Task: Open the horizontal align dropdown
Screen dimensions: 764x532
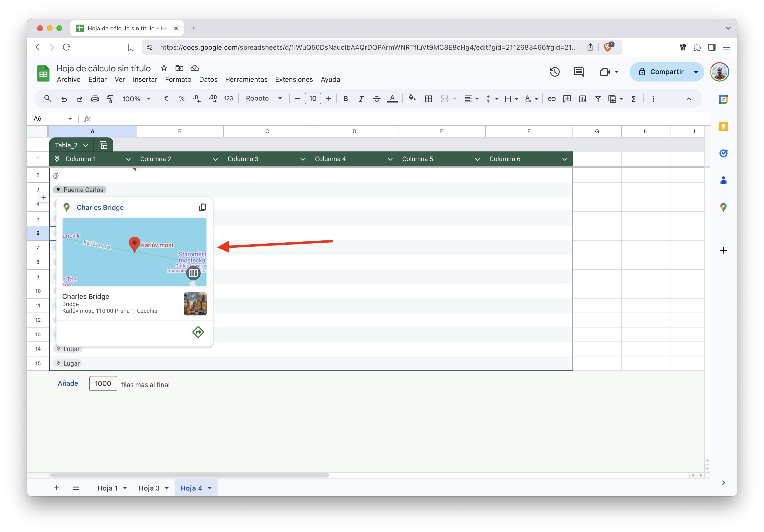Action: (471, 99)
